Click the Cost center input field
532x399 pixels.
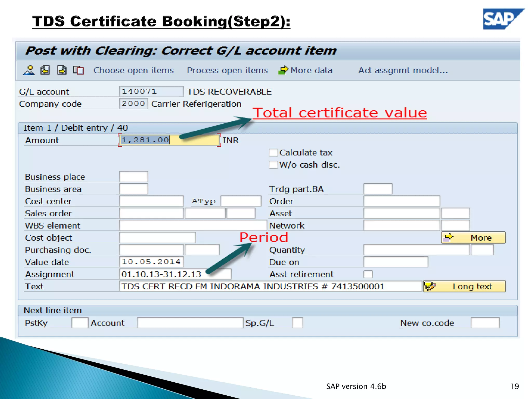point(151,201)
